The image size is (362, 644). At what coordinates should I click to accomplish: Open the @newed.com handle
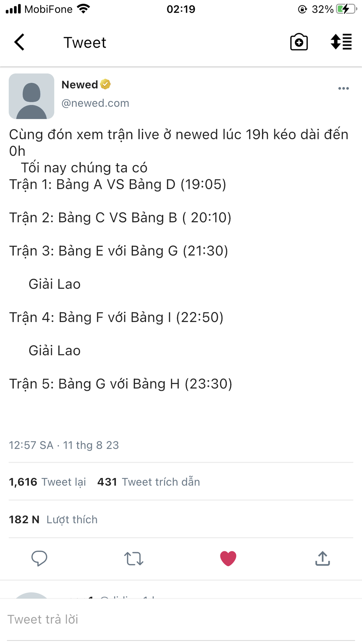pyautogui.click(x=95, y=103)
